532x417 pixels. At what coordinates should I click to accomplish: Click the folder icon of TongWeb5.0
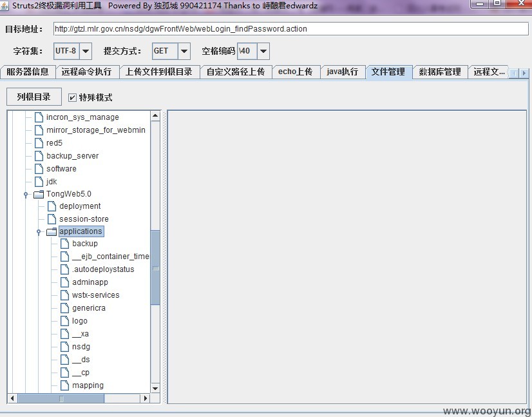click(x=39, y=194)
